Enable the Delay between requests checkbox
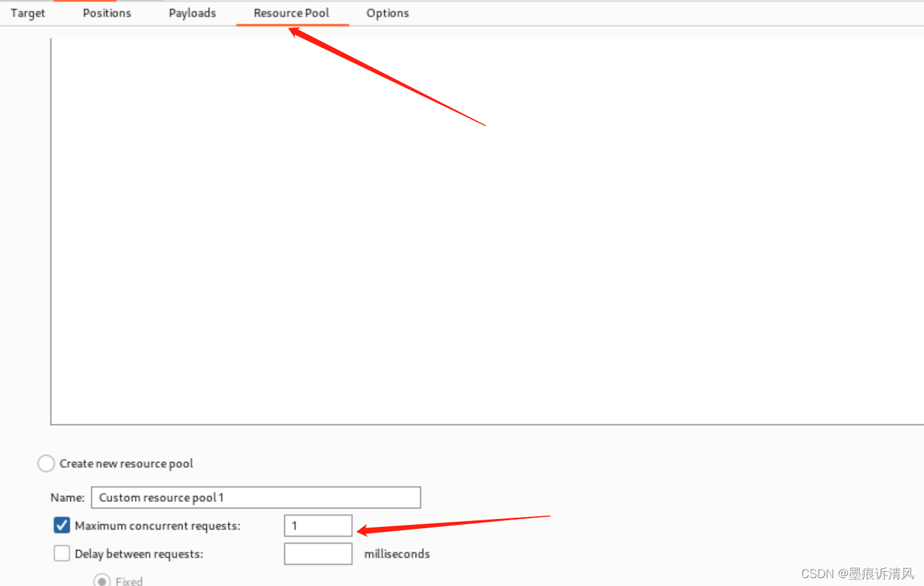The image size is (924, 586). pyautogui.click(x=61, y=553)
